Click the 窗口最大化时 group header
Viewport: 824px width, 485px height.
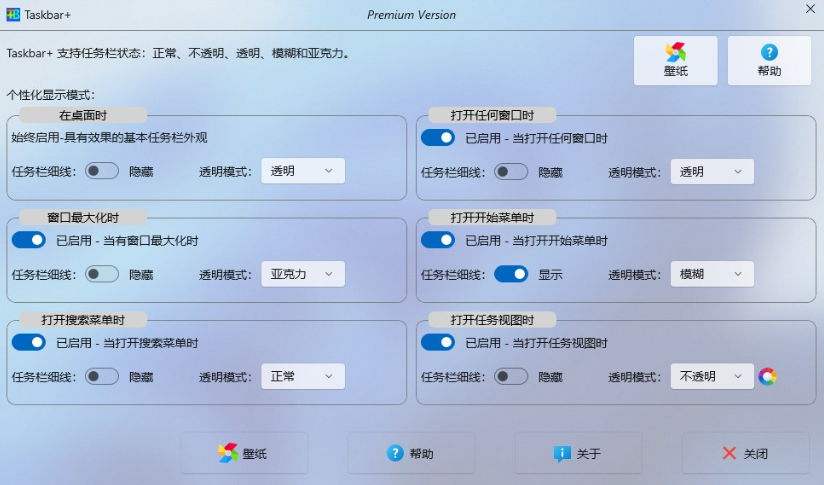(83, 218)
